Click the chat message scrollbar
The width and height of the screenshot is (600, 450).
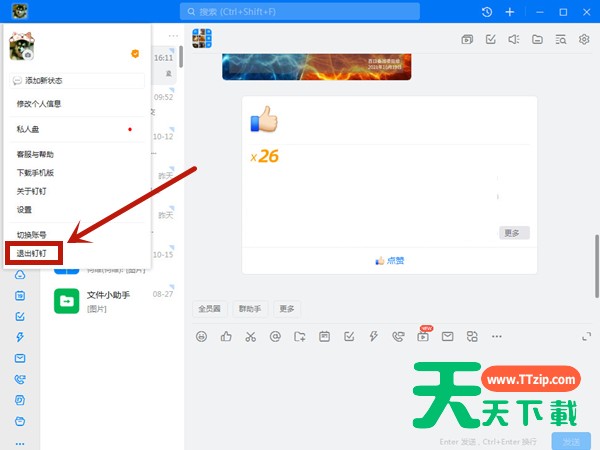pos(597,266)
